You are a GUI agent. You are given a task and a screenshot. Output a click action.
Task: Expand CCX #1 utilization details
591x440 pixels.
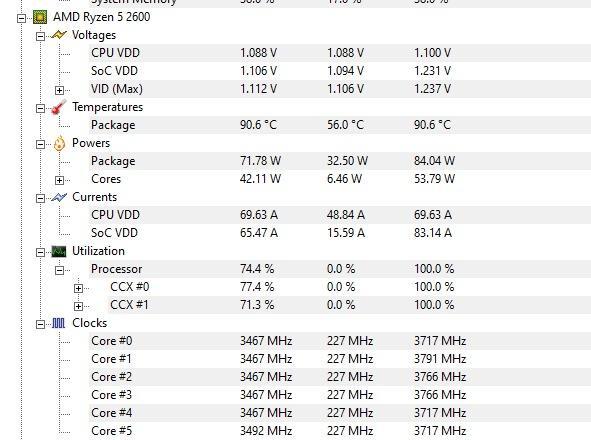pyautogui.click(x=78, y=306)
